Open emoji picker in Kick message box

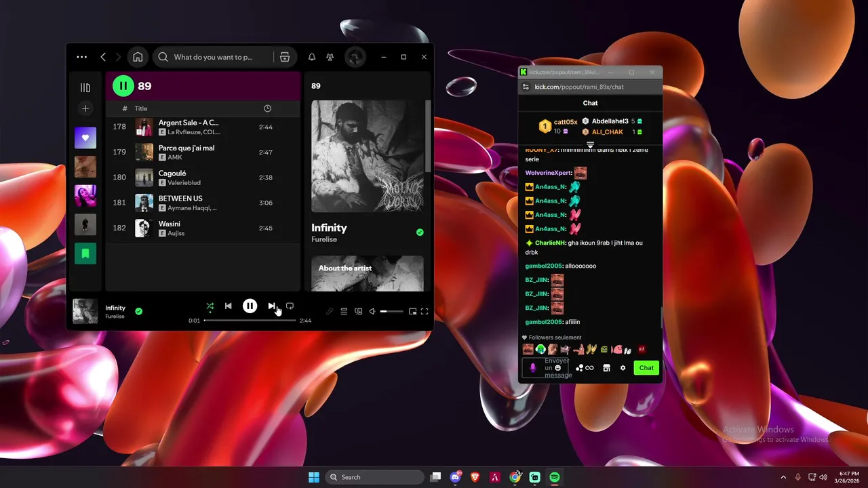coord(558,368)
